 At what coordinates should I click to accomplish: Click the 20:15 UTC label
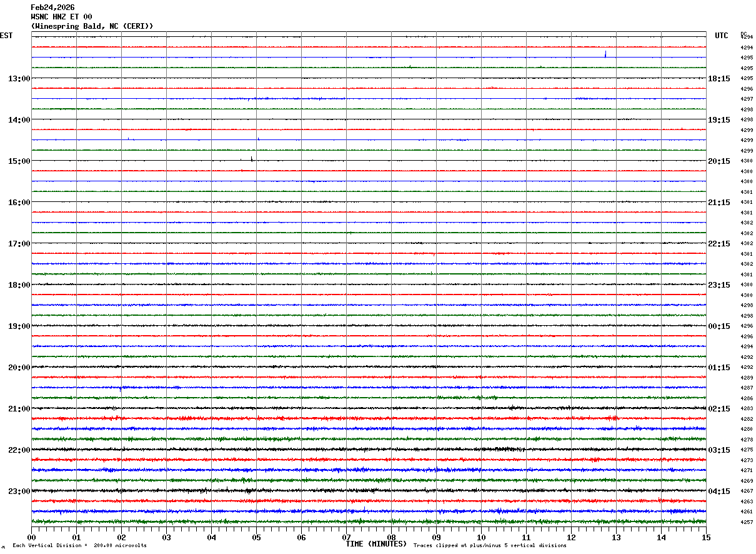(x=719, y=161)
